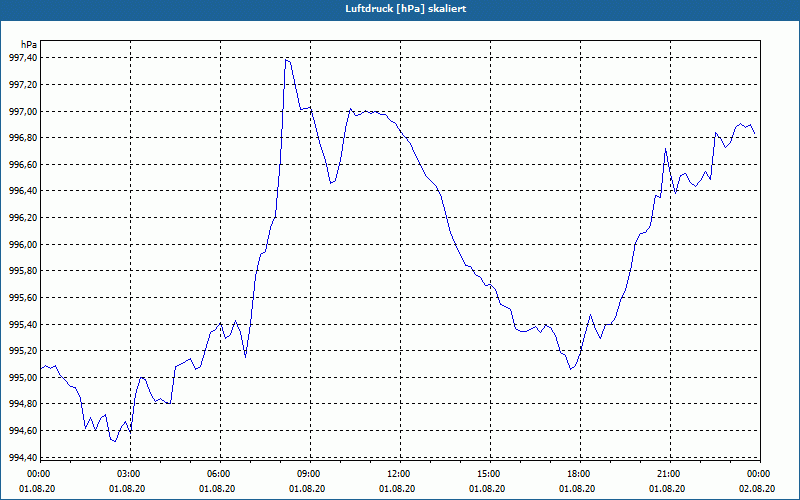Click the 996,20 y-axis value
Viewport: 800px width, 500px height.
click(x=23, y=218)
